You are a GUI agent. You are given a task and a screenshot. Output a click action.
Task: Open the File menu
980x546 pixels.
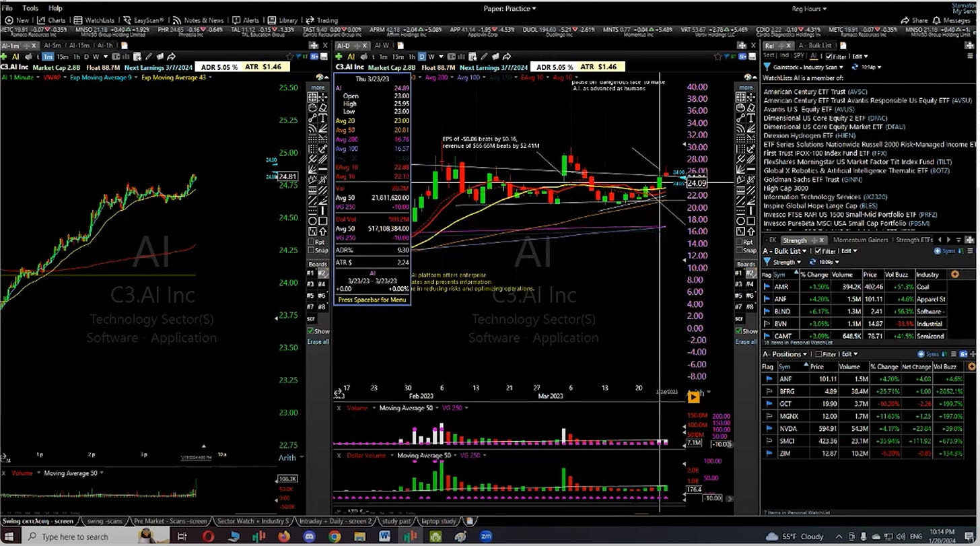tap(7, 8)
